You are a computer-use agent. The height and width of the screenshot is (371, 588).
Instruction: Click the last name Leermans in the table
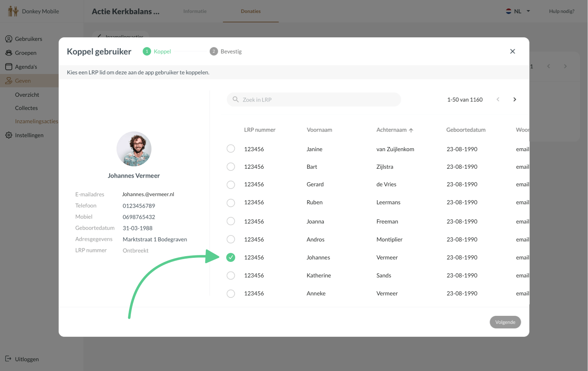(x=388, y=202)
